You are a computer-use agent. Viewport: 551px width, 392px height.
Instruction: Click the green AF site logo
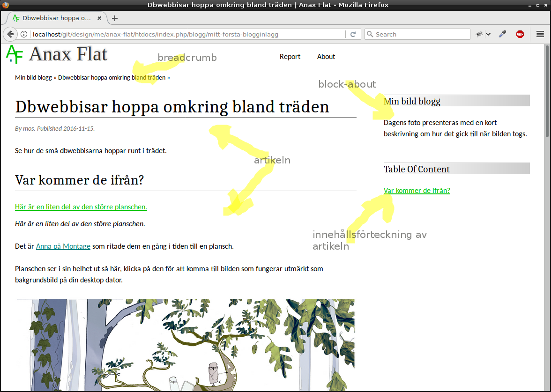pos(15,54)
